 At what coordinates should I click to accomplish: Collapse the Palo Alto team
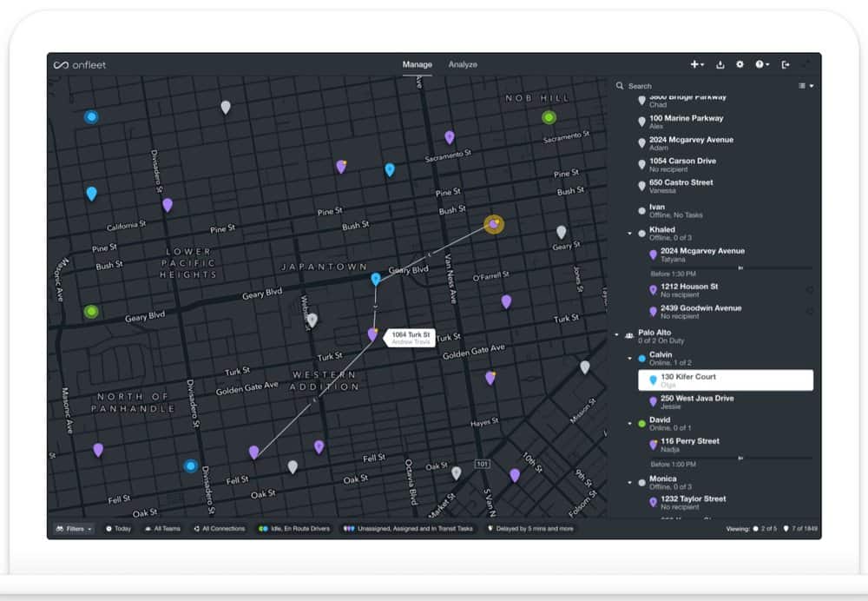(x=617, y=334)
